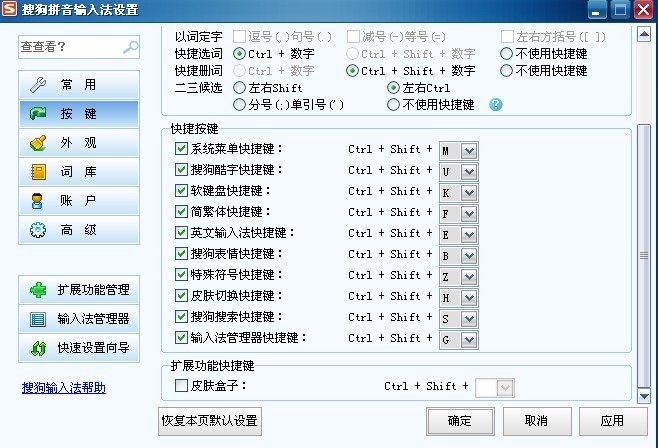Open the 搜狗表情快捷键 key dropdown (B)
658x448 pixels.
click(x=469, y=255)
